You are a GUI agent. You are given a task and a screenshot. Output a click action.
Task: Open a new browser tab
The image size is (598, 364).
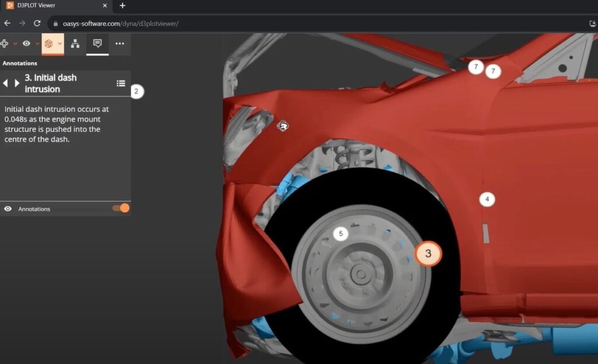[123, 6]
